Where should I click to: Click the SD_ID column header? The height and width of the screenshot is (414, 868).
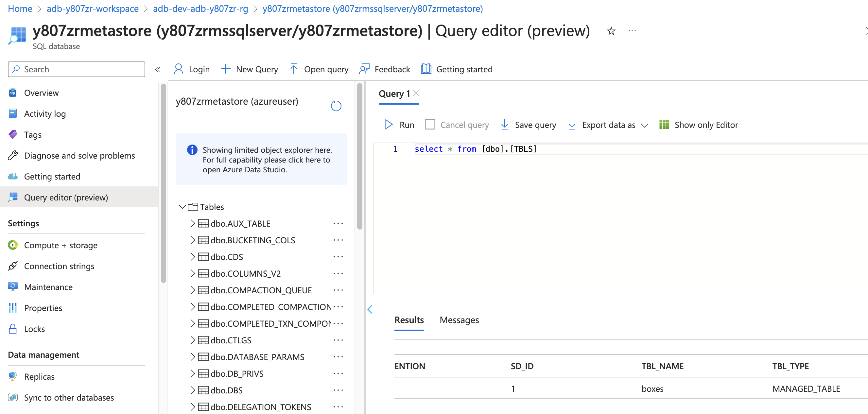[522, 366]
